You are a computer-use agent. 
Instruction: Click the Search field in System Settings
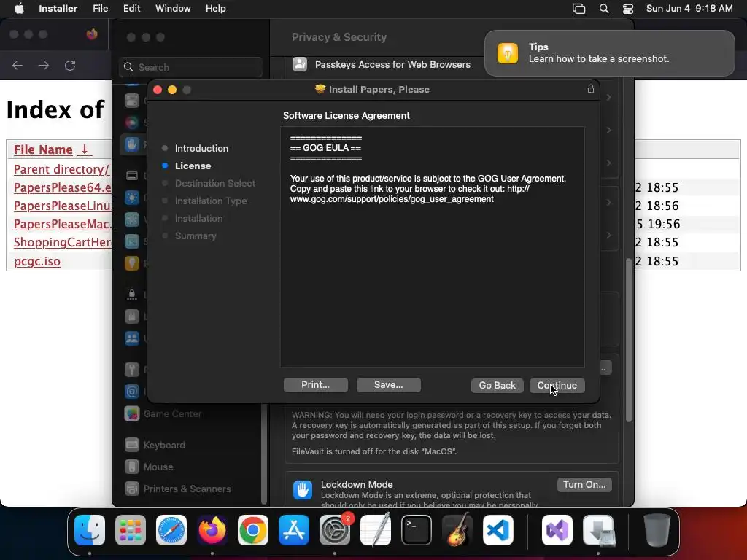(x=190, y=67)
